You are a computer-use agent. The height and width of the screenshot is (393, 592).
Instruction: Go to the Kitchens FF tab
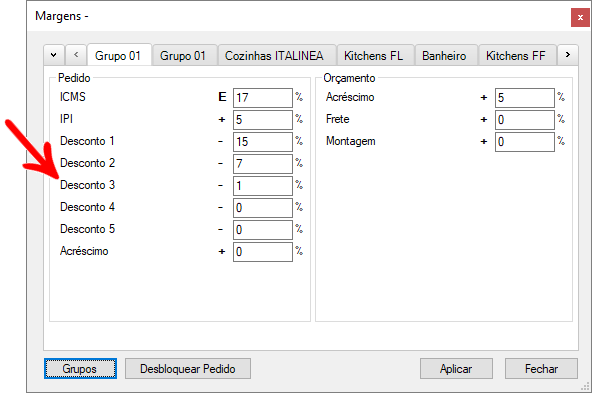pos(515,56)
